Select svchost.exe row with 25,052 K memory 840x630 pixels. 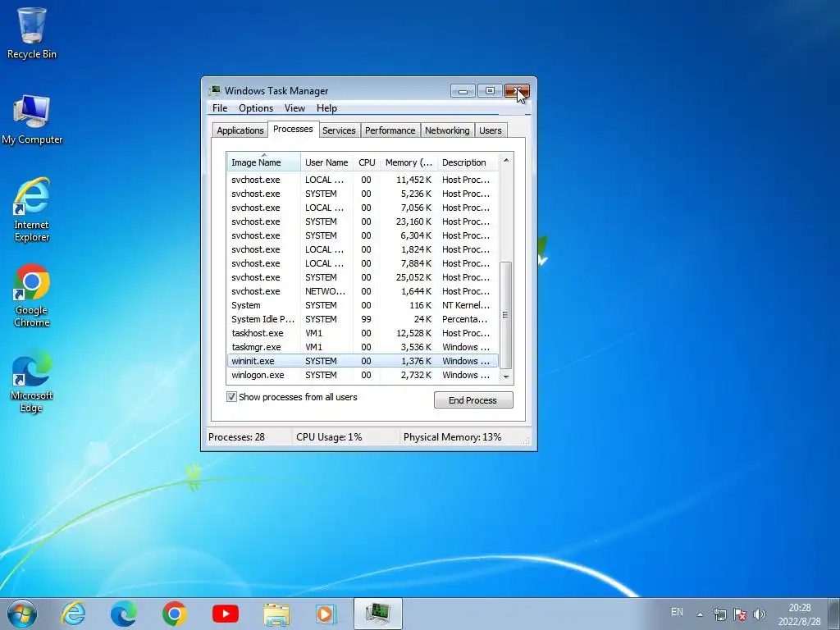pos(363,277)
